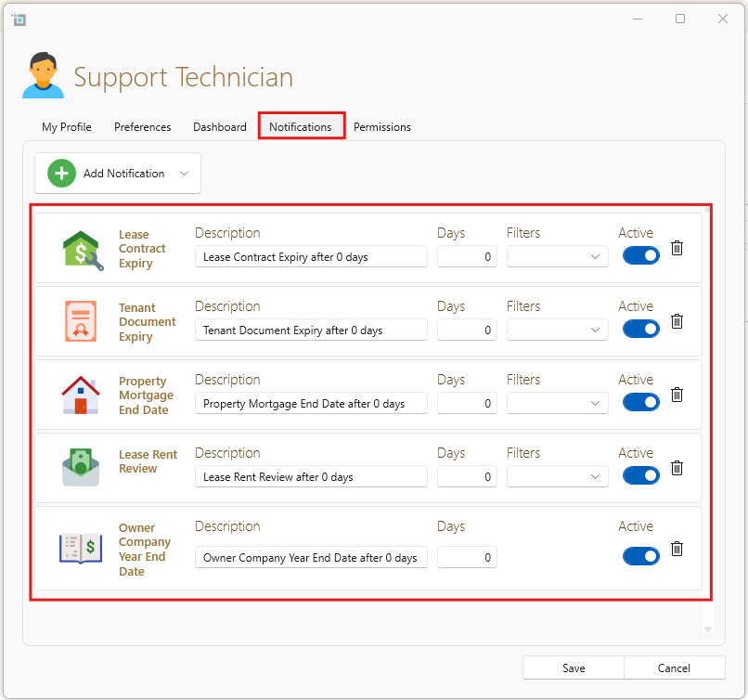Open the Add Notification dropdown arrow
This screenshot has width=748, height=700.
[x=184, y=174]
